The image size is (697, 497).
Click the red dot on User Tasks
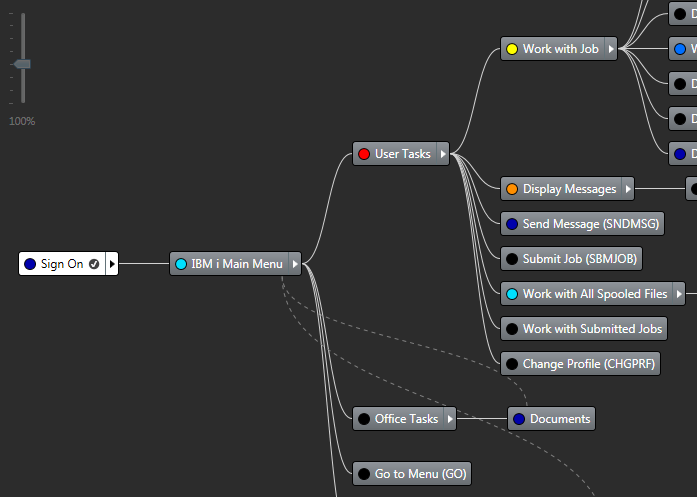click(364, 154)
